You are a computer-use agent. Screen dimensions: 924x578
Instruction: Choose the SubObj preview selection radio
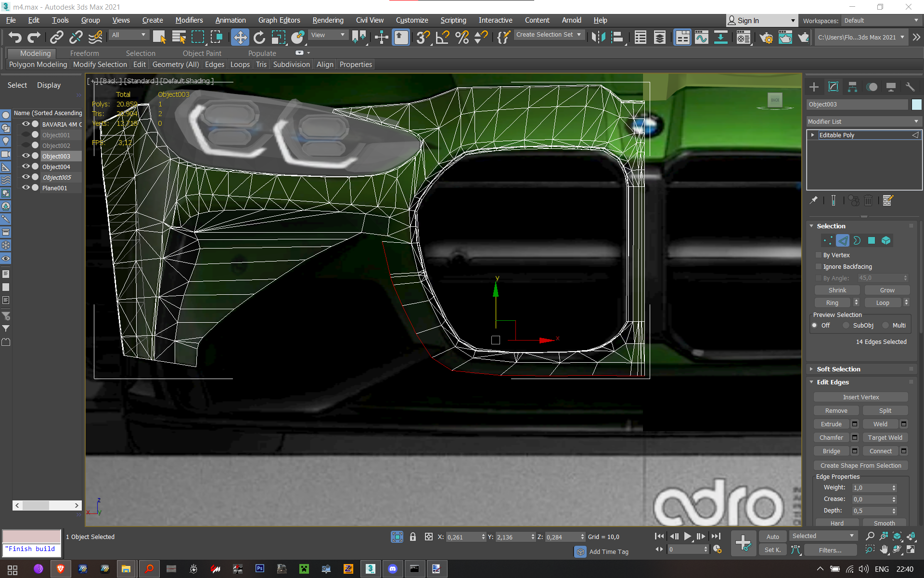pos(846,325)
